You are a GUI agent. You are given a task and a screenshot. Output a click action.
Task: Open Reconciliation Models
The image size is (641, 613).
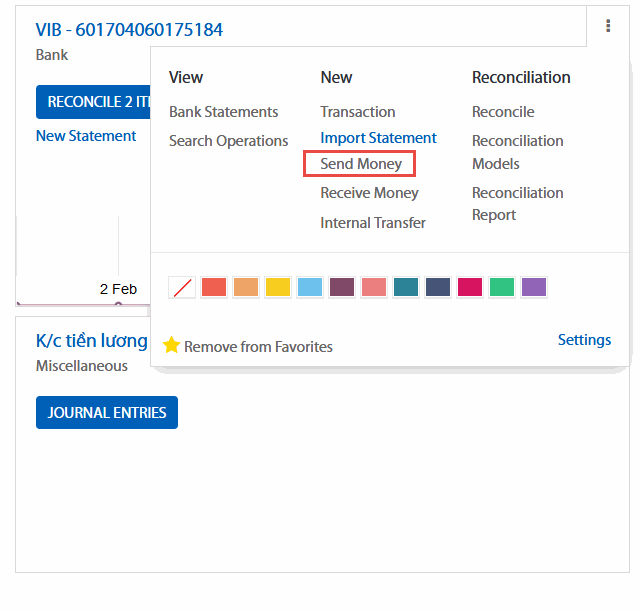coord(517,152)
